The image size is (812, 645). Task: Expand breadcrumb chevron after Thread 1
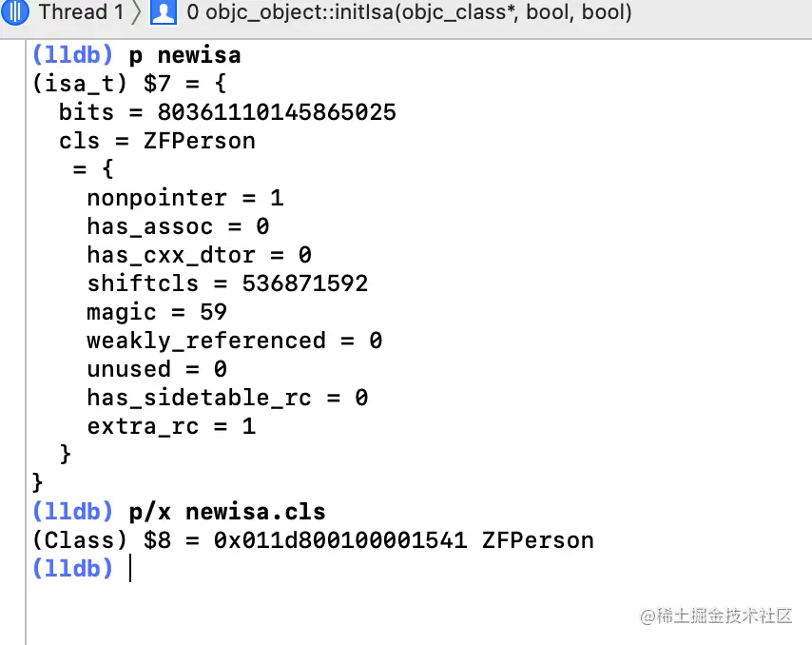[x=136, y=12]
